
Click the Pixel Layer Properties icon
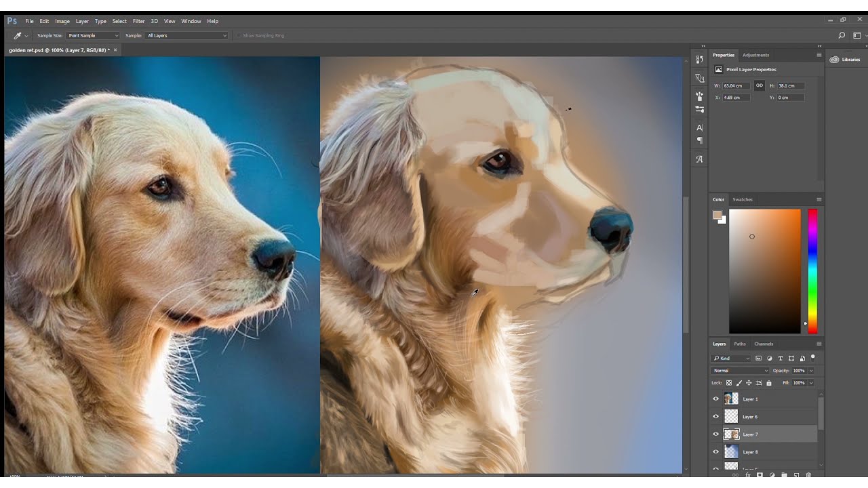click(719, 69)
